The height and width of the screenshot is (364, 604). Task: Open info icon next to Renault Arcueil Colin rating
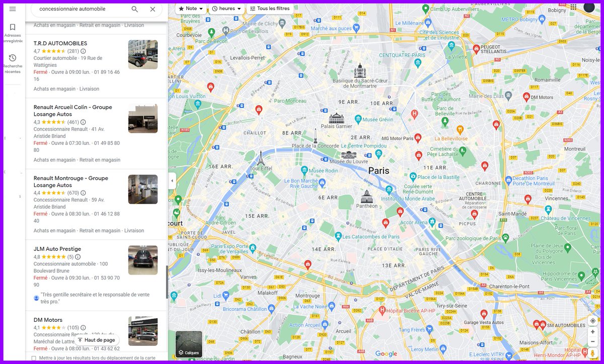point(83,122)
